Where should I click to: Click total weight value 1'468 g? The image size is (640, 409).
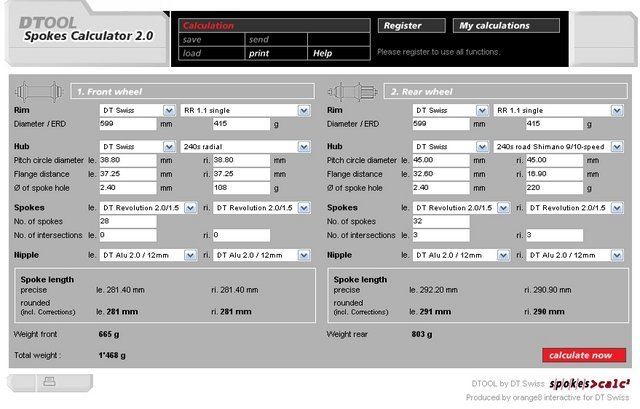(112, 356)
